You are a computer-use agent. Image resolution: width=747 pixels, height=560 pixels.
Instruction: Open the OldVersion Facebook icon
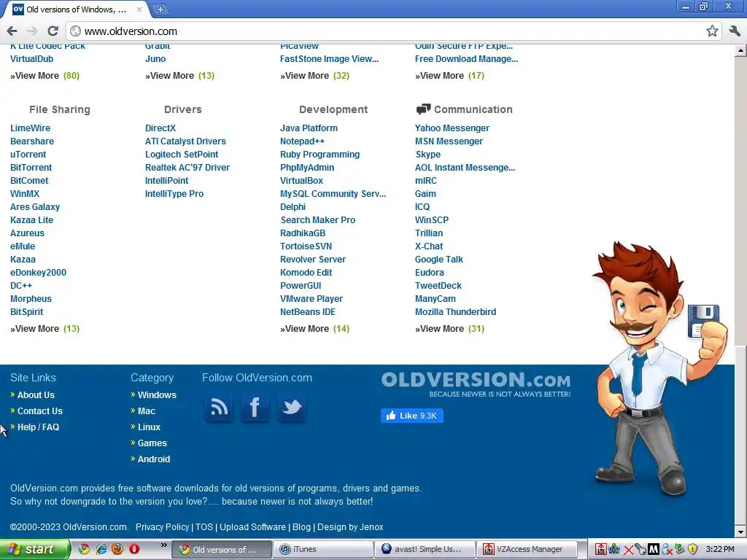(x=255, y=408)
